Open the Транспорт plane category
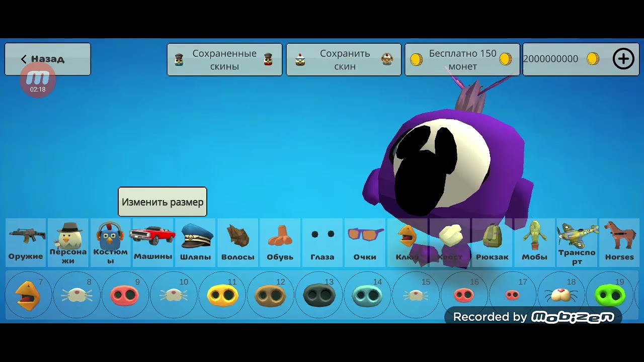The image size is (644, 362). pyautogui.click(x=577, y=242)
